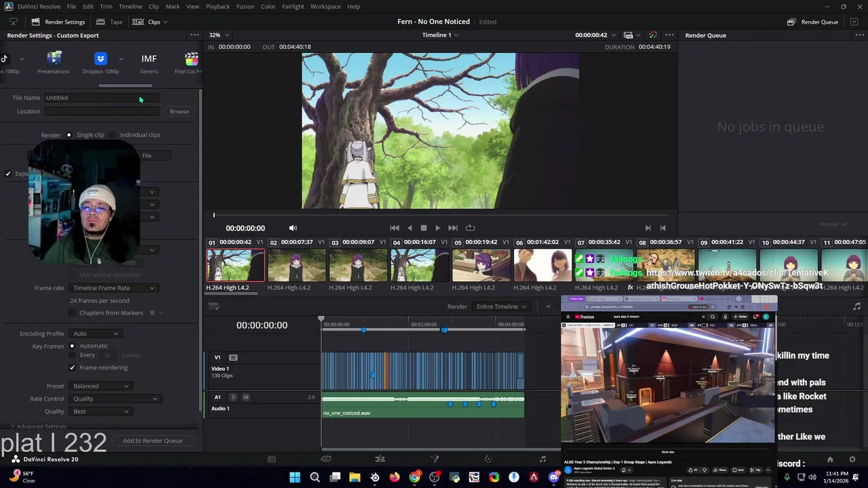Toggle the Render Queue panel button
The height and width of the screenshot is (488, 868).
coord(812,22)
